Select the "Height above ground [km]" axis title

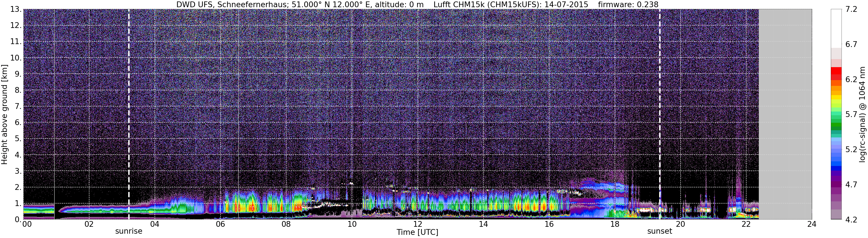[4, 115]
